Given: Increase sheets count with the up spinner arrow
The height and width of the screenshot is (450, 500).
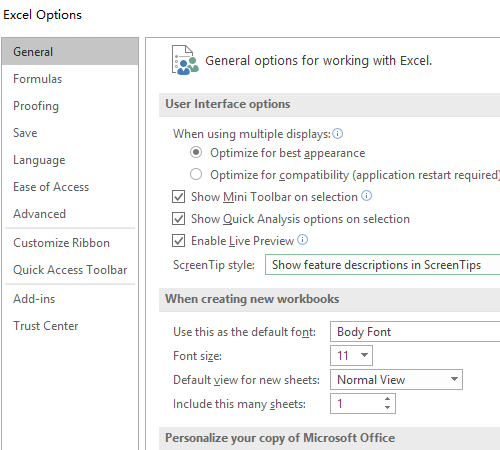Looking at the screenshot, I should pyautogui.click(x=387, y=399).
